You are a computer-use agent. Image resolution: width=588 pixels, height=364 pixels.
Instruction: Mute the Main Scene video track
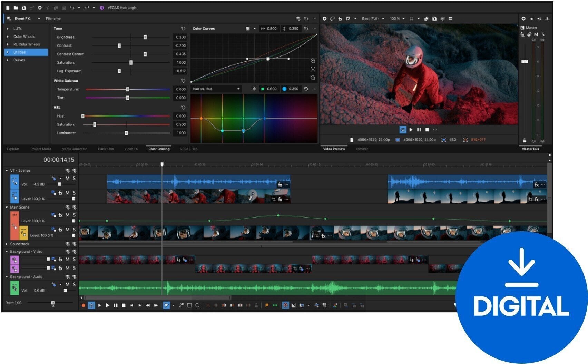click(68, 214)
